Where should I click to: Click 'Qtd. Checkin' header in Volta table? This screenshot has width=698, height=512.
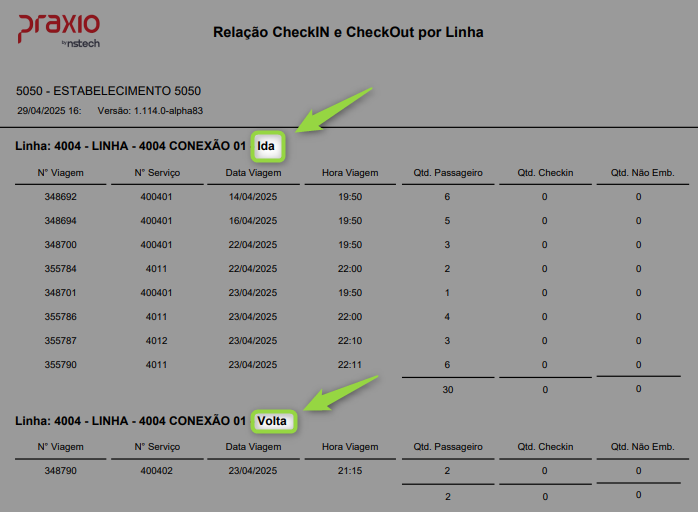[545, 447]
